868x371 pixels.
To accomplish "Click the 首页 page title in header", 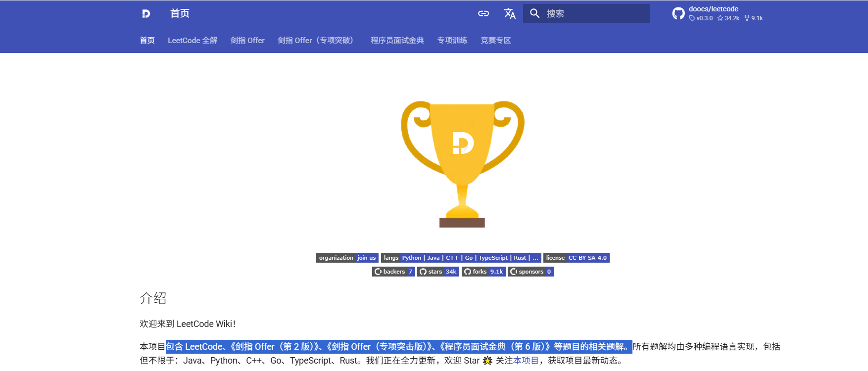I will pyautogui.click(x=180, y=13).
